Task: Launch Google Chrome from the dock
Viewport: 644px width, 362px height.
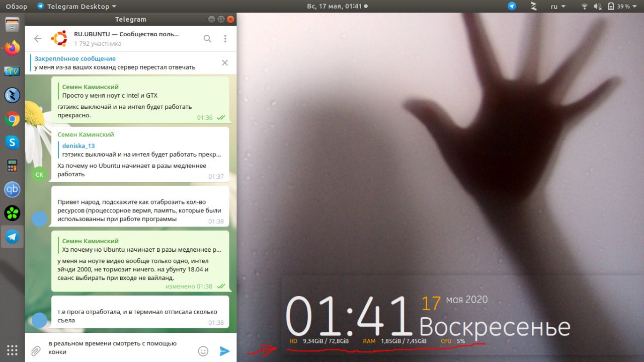Action: (x=12, y=119)
